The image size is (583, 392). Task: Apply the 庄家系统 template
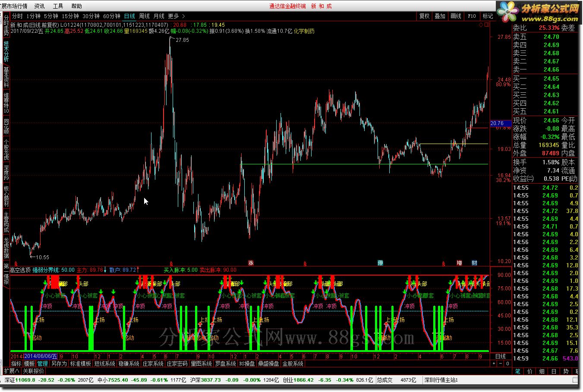click(x=153, y=364)
